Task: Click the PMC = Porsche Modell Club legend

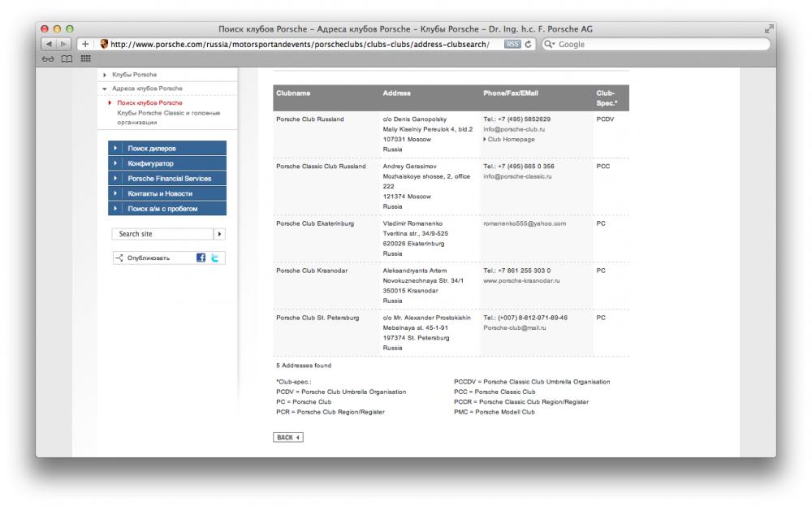Action: click(x=494, y=412)
